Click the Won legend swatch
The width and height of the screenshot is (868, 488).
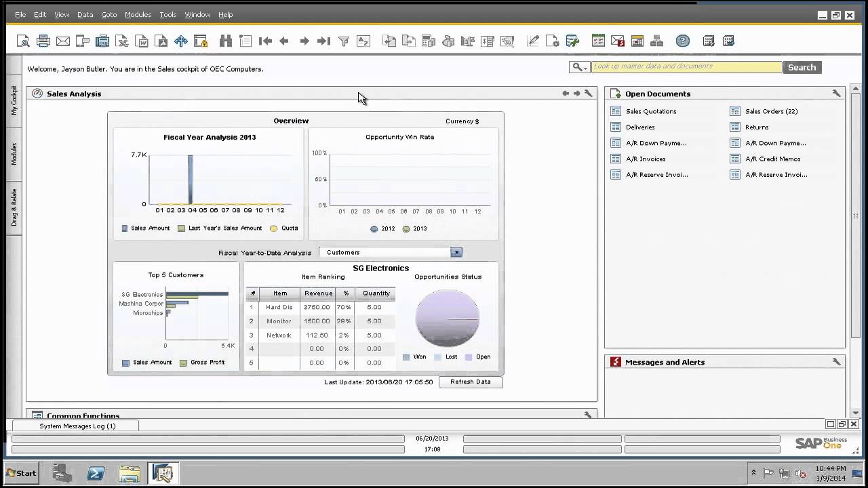406,357
